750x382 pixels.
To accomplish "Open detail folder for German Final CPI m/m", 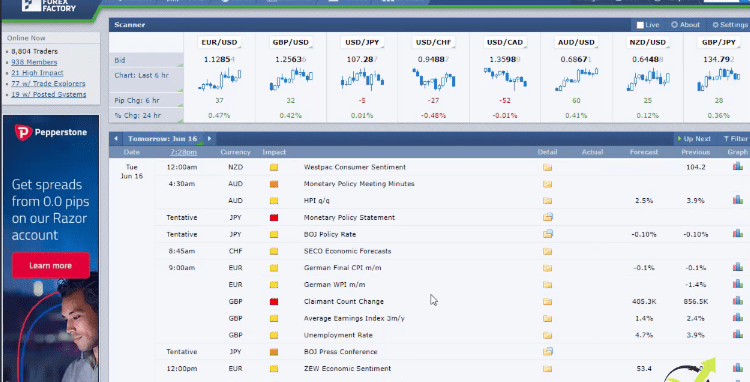I will pos(547,268).
